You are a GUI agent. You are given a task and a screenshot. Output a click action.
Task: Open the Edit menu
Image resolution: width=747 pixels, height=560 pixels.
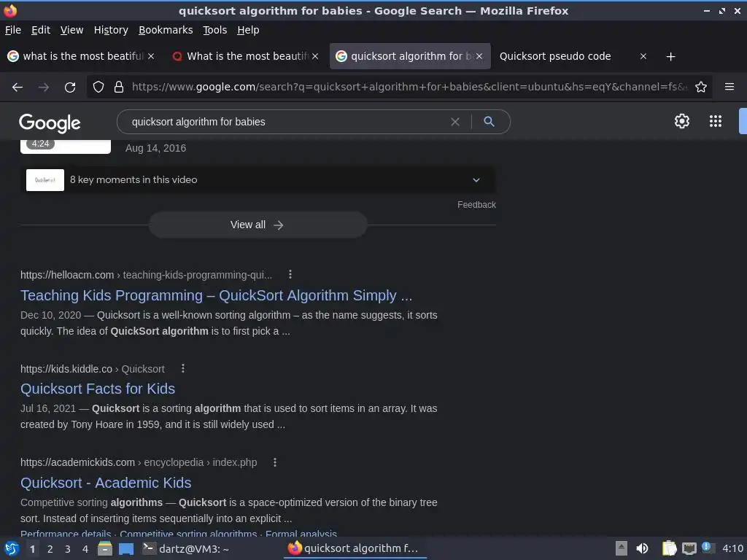pyautogui.click(x=41, y=30)
